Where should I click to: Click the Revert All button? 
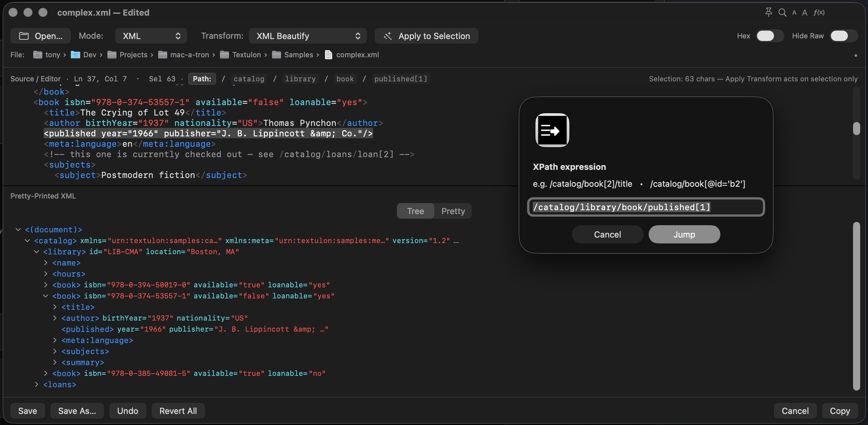pos(178,411)
